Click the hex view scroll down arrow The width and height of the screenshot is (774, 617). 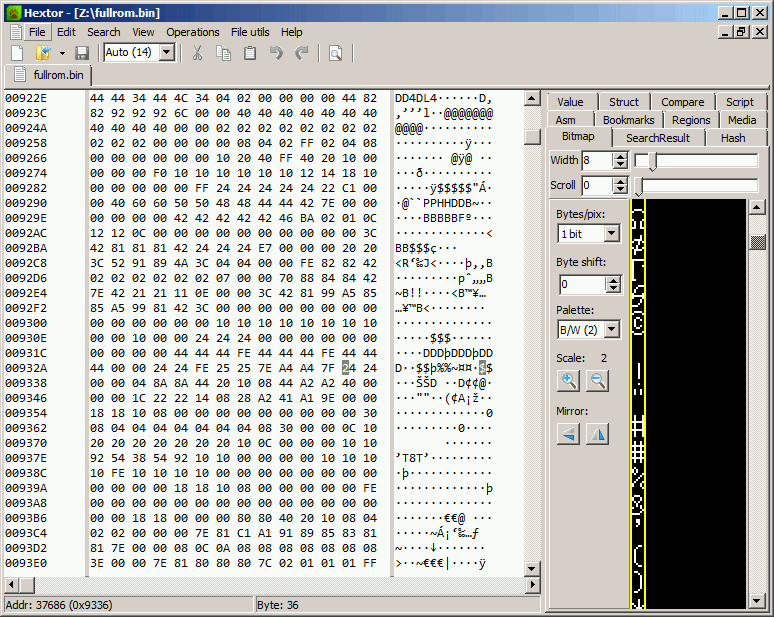532,569
